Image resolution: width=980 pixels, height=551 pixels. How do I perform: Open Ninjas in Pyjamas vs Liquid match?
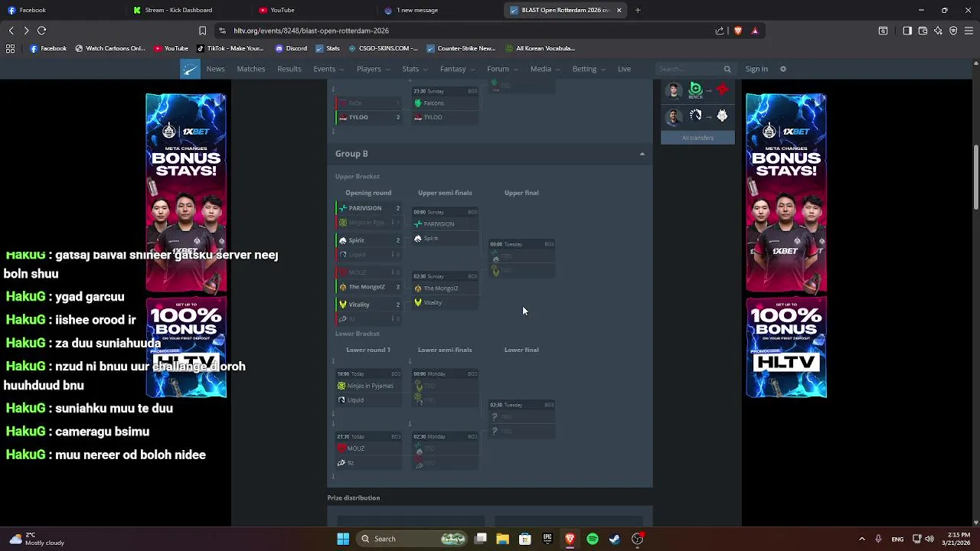tap(369, 387)
